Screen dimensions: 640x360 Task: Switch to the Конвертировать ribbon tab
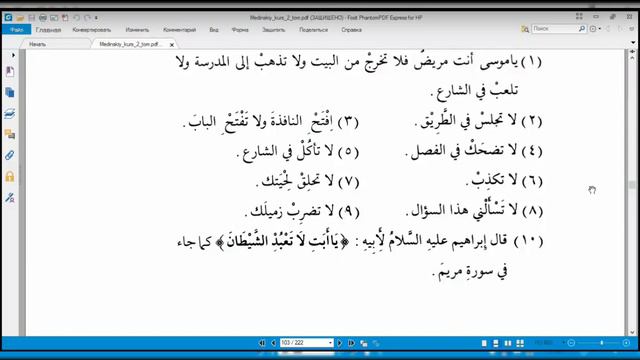coord(92,30)
